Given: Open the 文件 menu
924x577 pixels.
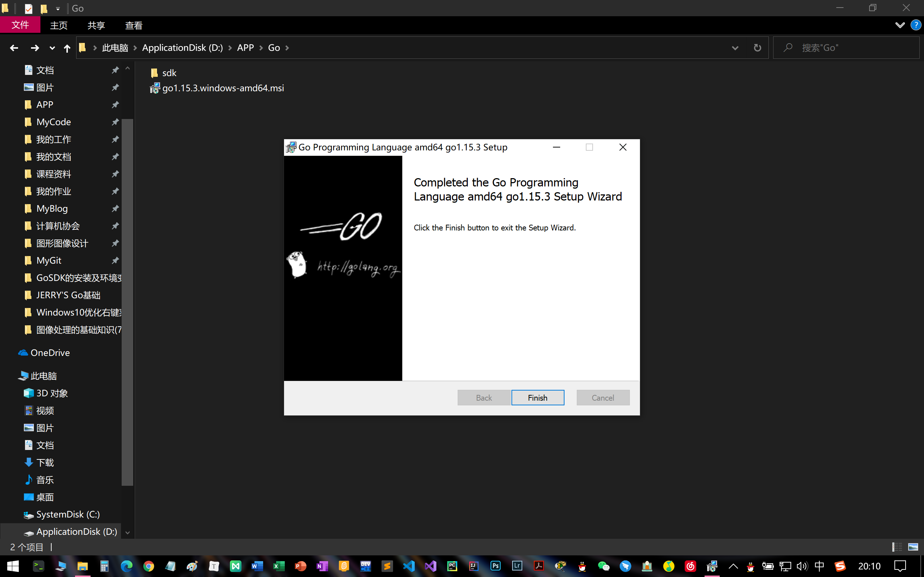Looking at the screenshot, I should pyautogui.click(x=20, y=25).
